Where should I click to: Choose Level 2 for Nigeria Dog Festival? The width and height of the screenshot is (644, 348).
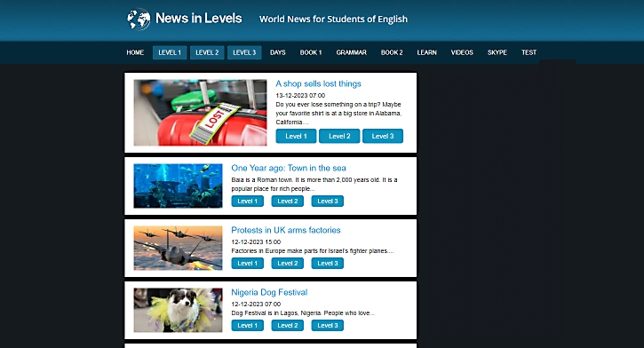click(288, 326)
